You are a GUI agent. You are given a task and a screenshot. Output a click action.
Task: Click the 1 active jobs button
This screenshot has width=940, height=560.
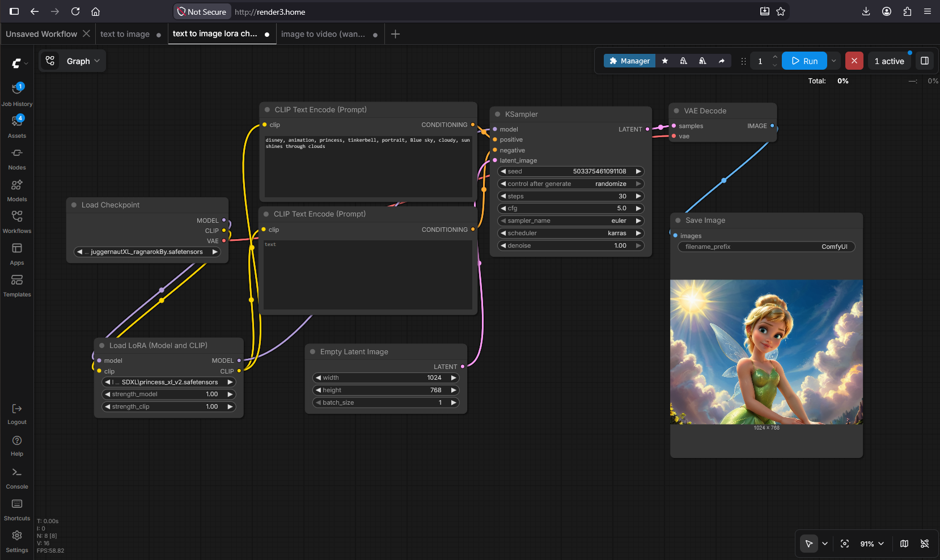pyautogui.click(x=890, y=61)
